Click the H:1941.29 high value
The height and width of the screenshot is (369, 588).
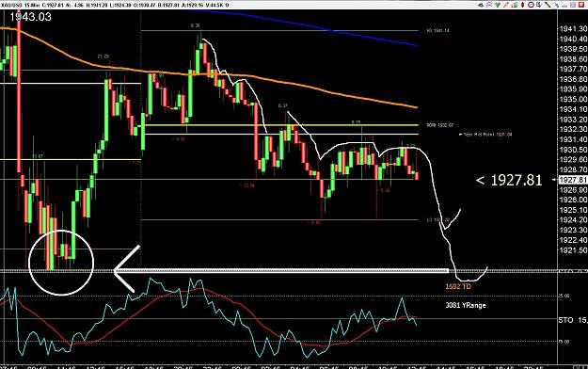(x=97, y=6)
